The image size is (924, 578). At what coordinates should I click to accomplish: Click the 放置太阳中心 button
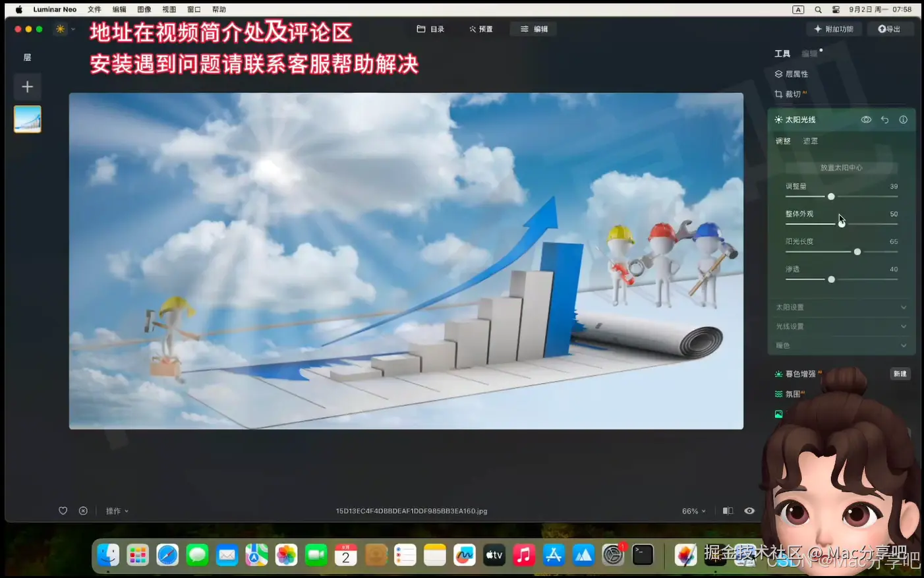pos(840,167)
